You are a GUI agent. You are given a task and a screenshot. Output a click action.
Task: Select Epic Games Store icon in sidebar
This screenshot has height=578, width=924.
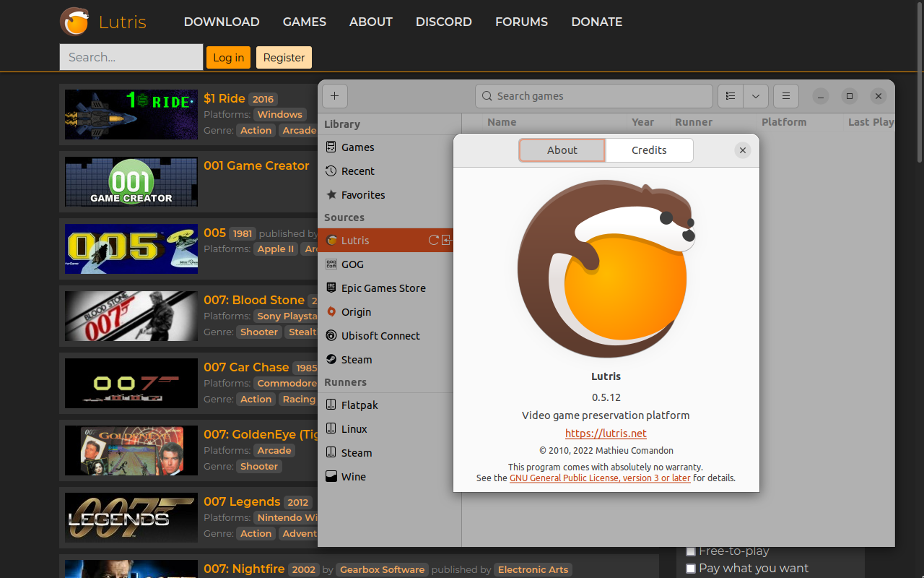point(331,288)
